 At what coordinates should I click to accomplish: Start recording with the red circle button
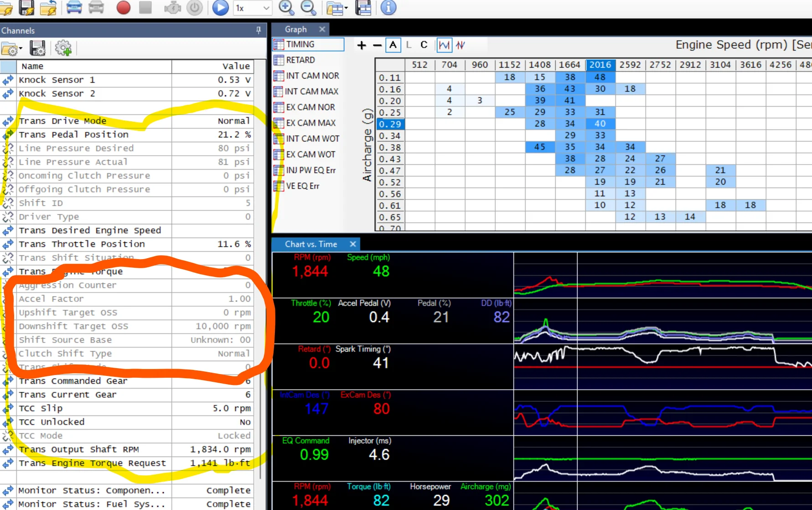point(123,7)
